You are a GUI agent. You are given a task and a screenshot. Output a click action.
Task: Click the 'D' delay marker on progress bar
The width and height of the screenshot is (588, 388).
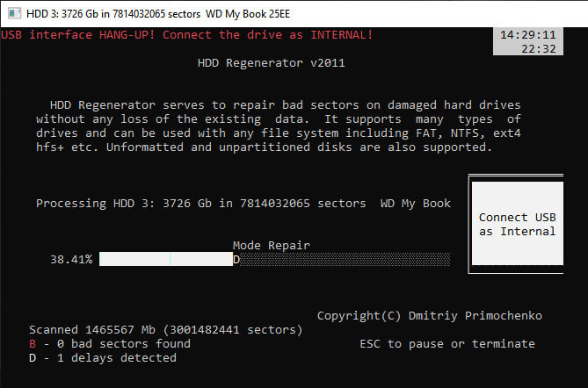point(236,259)
